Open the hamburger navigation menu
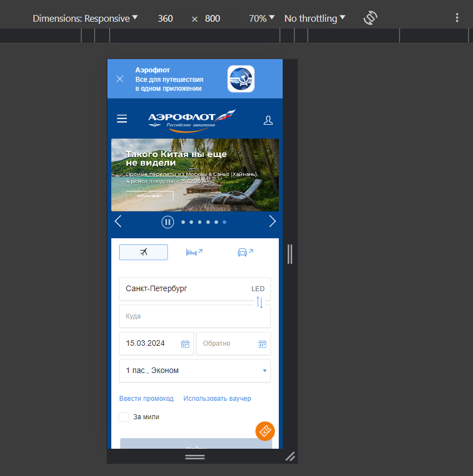 pos(122,119)
